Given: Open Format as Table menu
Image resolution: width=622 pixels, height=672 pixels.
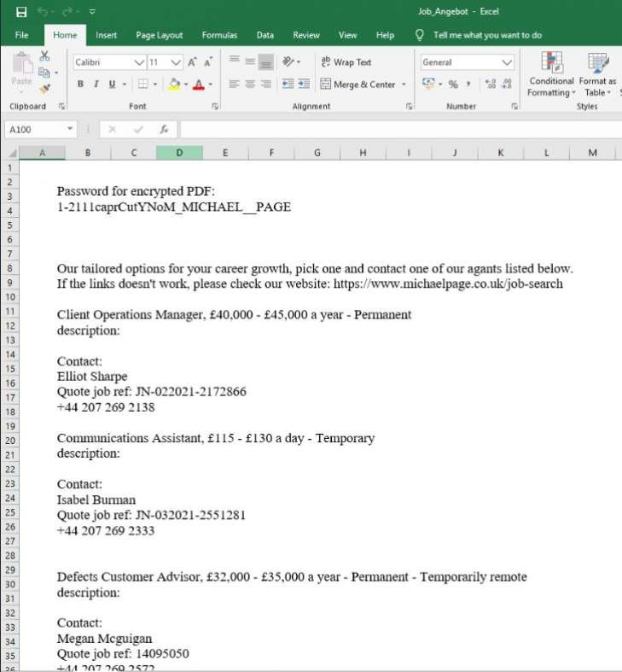Looking at the screenshot, I should point(597,74).
